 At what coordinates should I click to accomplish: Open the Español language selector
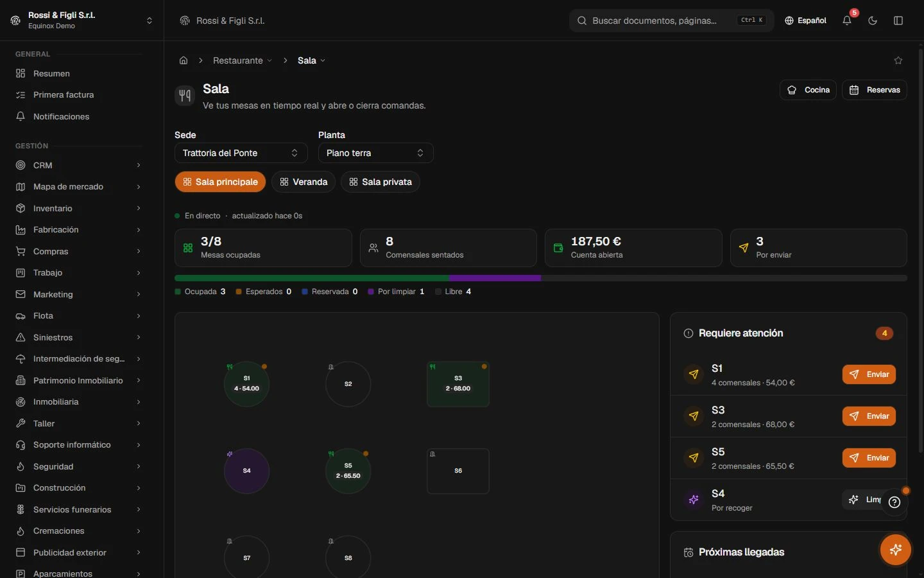tap(805, 21)
